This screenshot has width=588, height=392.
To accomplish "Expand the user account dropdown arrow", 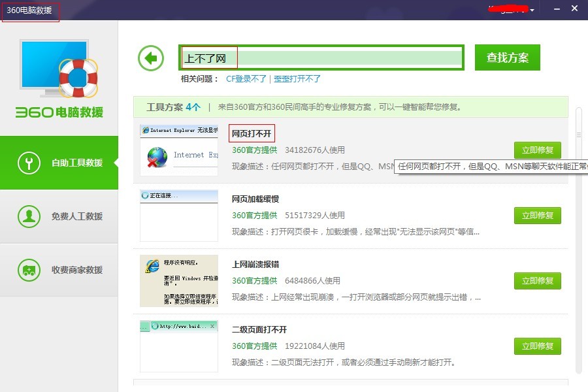I will (532, 10).
